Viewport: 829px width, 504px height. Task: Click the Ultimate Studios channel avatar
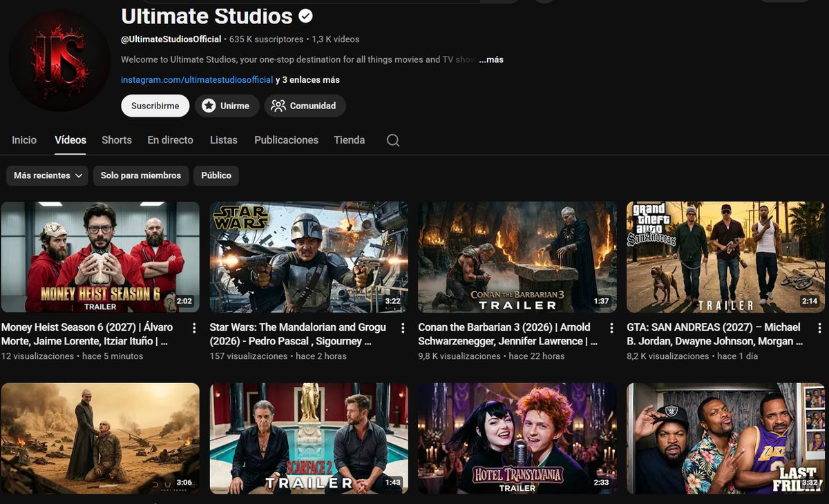60,61
